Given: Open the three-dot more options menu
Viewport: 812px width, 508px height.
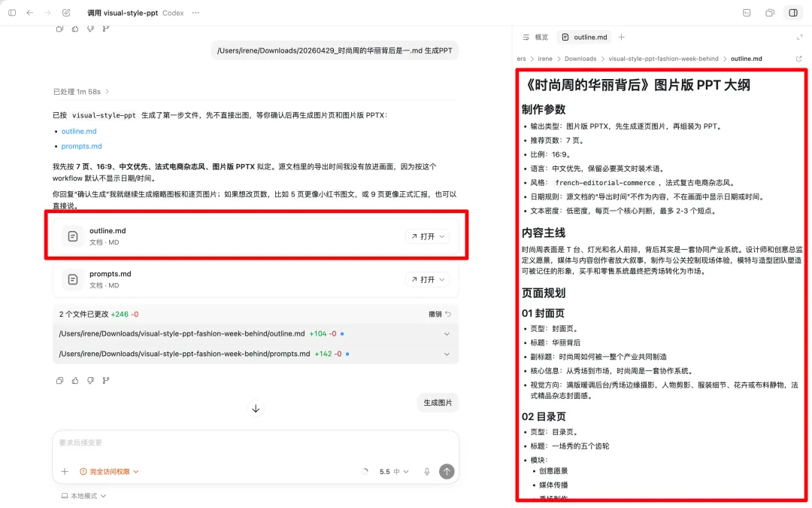Looking at the screenshot, I should point(196,13).
